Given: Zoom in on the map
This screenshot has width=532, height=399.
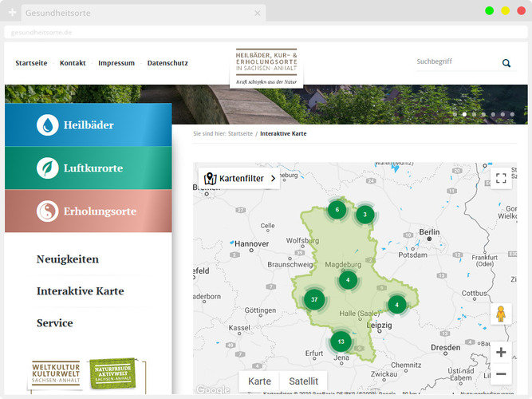Looking at the screenshot, I should pos(501,352).
